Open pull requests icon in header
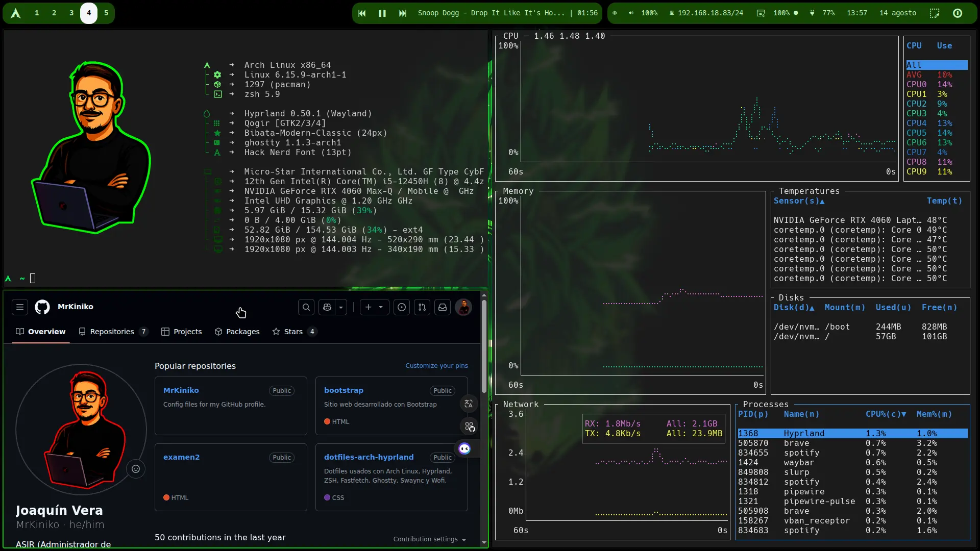The height and width of the screenshot is (551, 980). (x=422, y=307)
